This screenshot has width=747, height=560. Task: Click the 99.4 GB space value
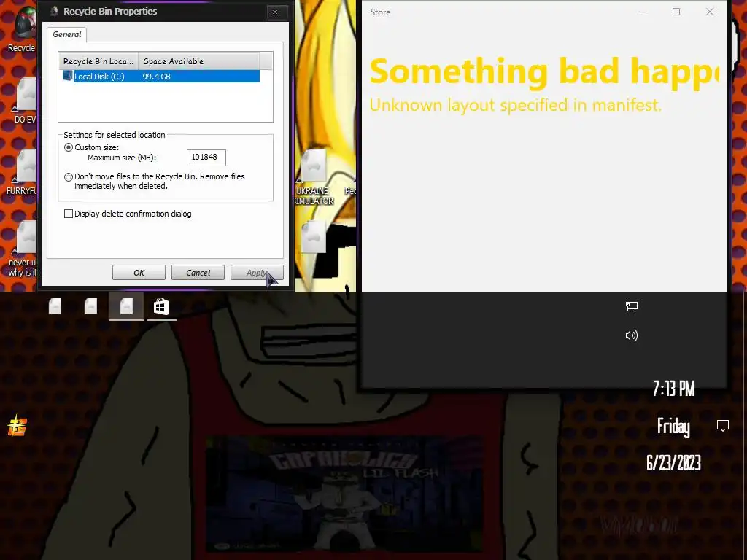(x=156, y=76)
